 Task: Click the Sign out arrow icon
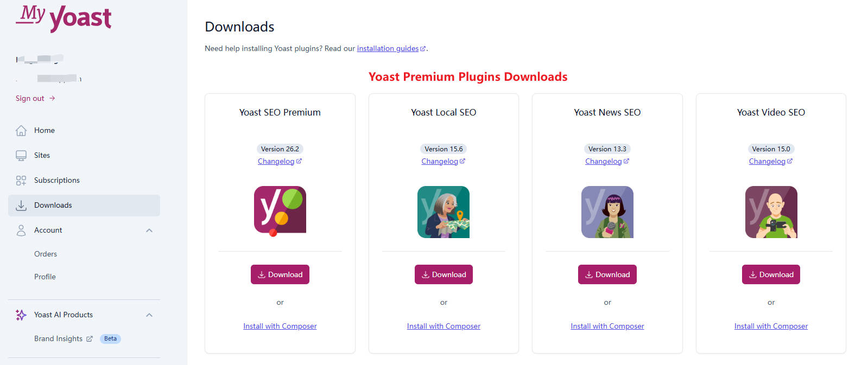point(52,98)
